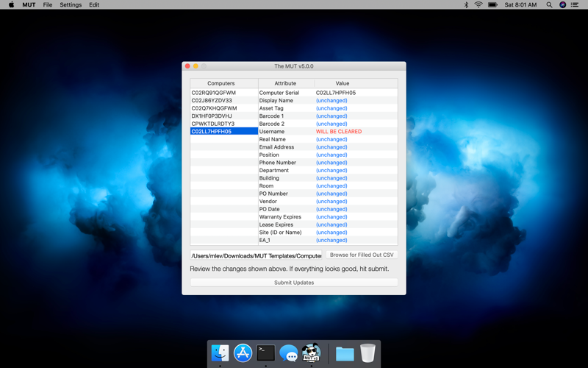Click the Asset Tag attribute
The height and width of the screenshot is (368, 588).
tap(271, 108)
